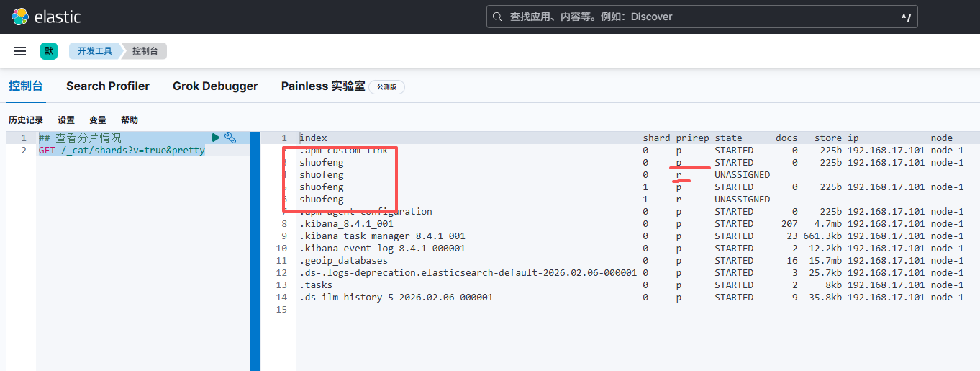Click the 控制台 breadcrumb
The width and height of the screenshot is (980, 371).
click(x=145, y=51)
